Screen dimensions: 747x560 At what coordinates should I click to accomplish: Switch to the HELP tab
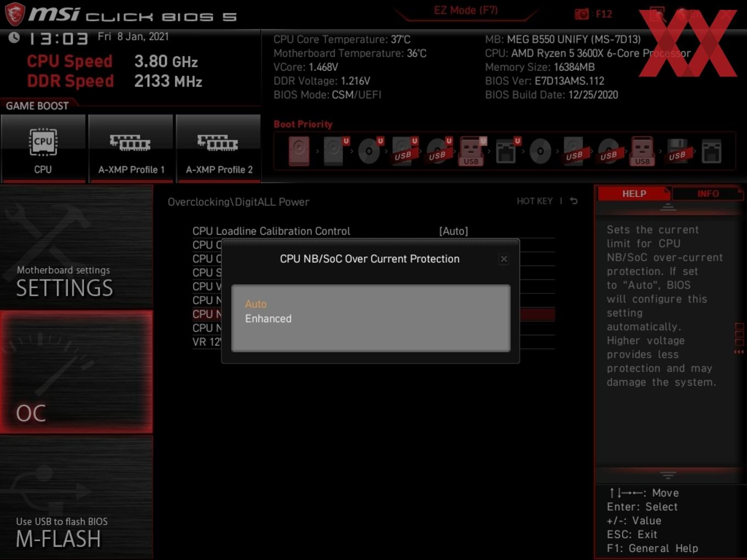coord(634,194)
